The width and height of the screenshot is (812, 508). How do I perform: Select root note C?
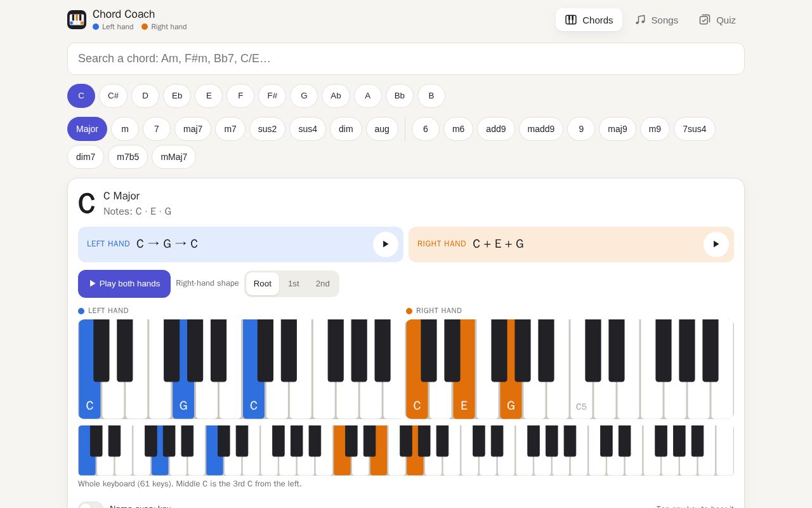click(x=81, y=96)
